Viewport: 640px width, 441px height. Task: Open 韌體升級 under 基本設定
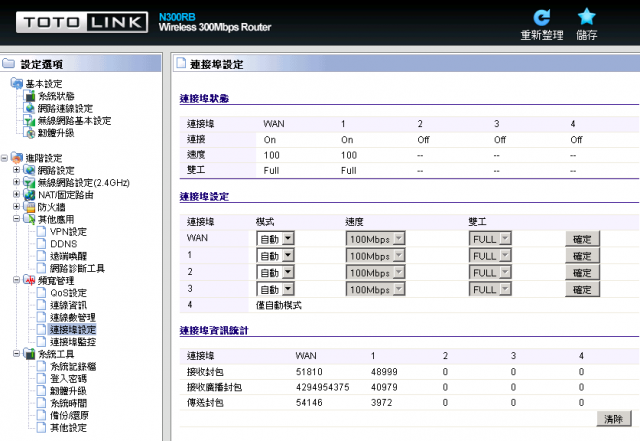point(56,133)
